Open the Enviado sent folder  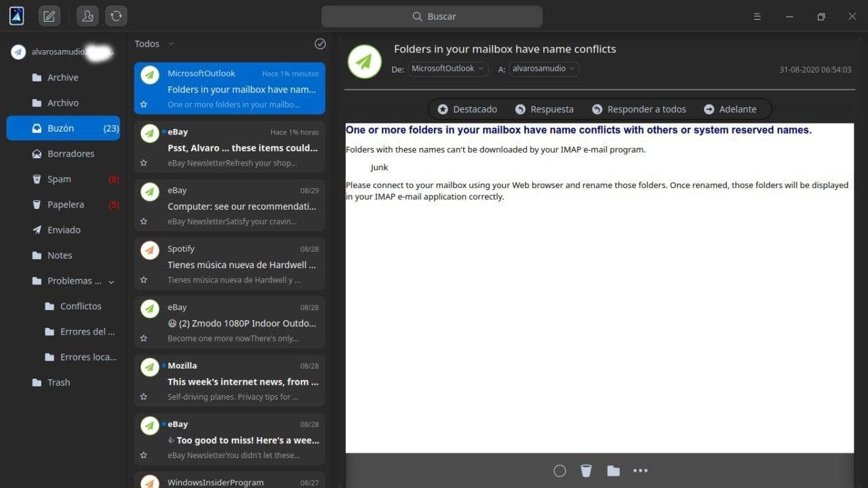[63, 230]
